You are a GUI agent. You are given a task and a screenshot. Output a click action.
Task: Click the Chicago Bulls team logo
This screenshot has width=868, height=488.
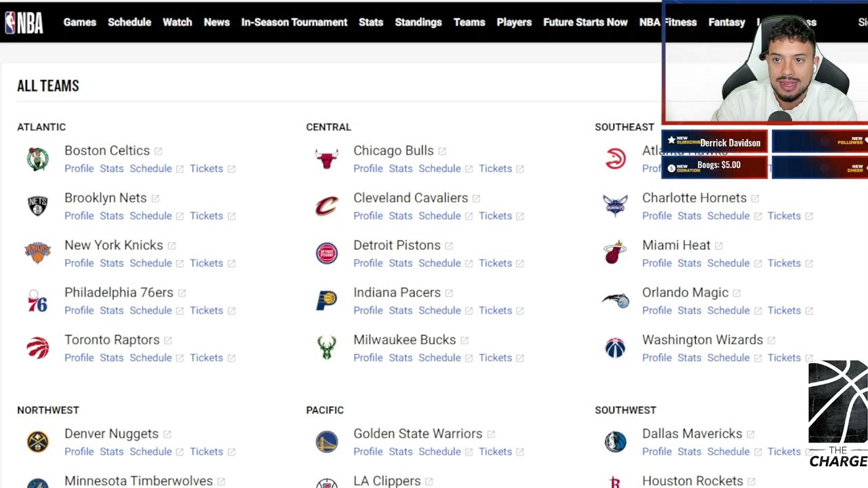(327, 159)
